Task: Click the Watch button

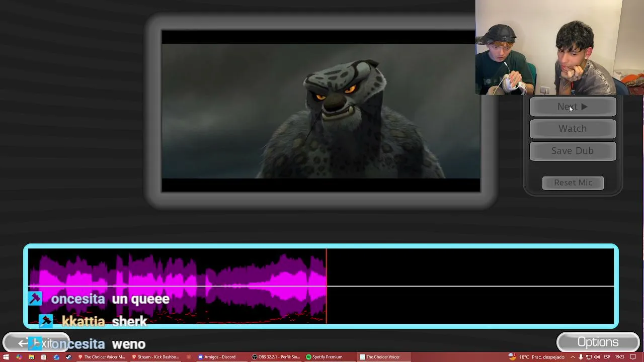Action: coord(573,129)
